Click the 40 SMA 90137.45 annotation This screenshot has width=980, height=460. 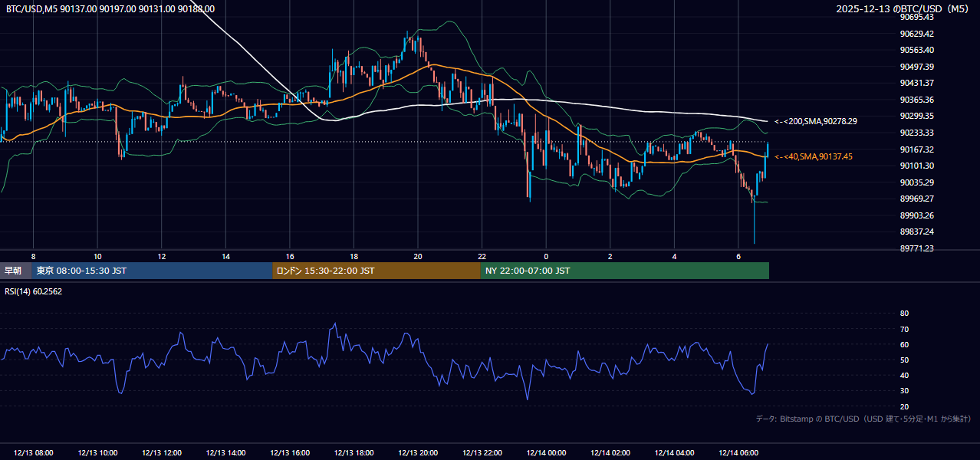click(813, 156)
